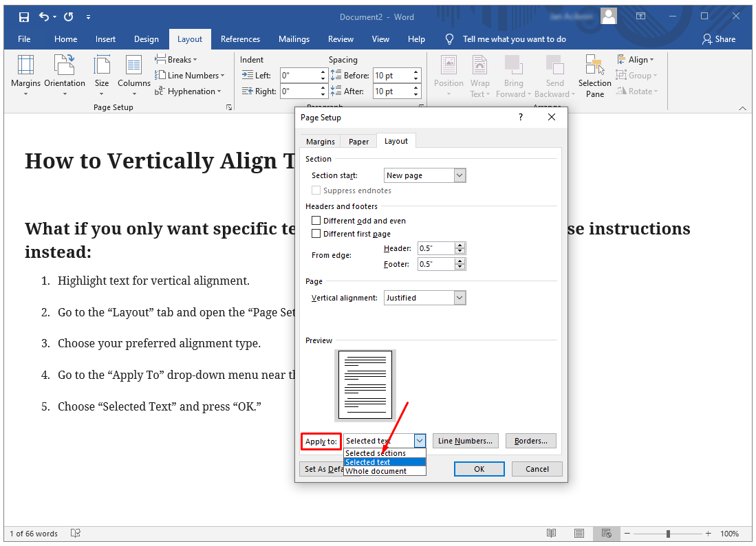Enable Different odd and even checkbox
This screenshot has width=756, height=546.
(x=316, y=221)
